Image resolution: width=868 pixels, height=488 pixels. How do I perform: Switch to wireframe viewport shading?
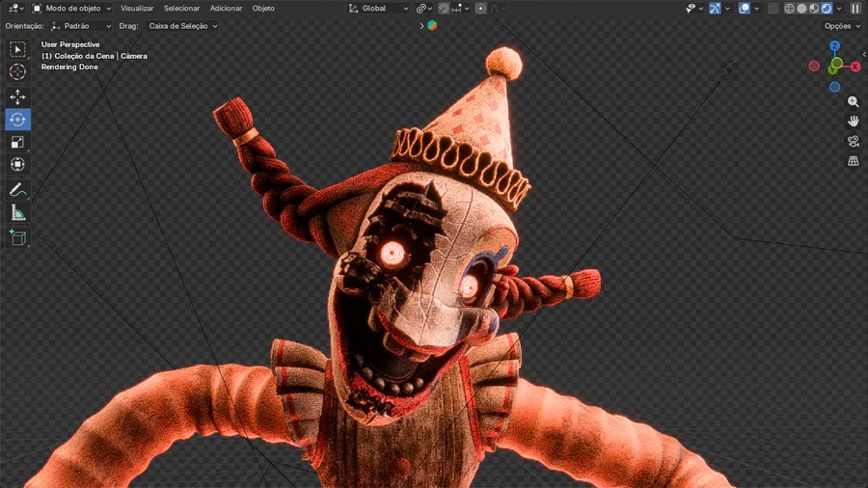[789, 9]
